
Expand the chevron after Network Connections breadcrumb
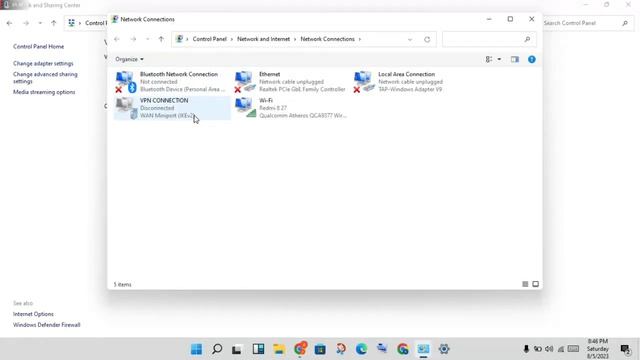[x=360, y=39]
